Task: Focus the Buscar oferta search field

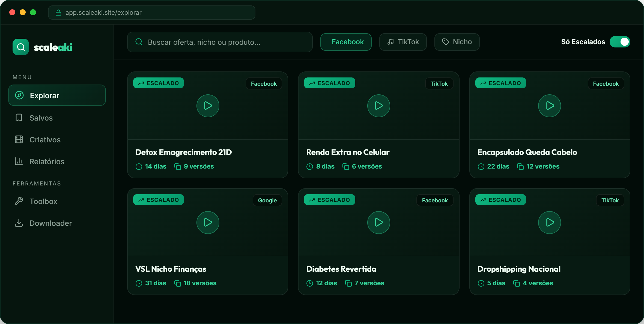Action: tap(220, 42)
